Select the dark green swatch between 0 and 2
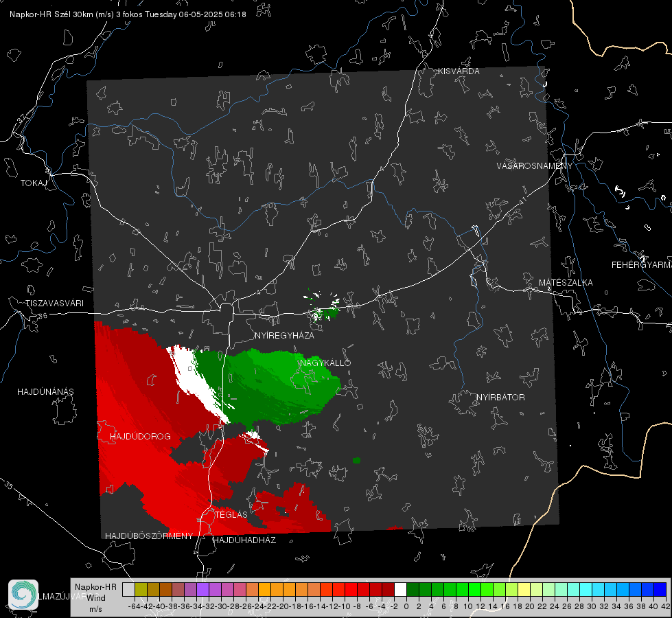 [x=413, y=589]
